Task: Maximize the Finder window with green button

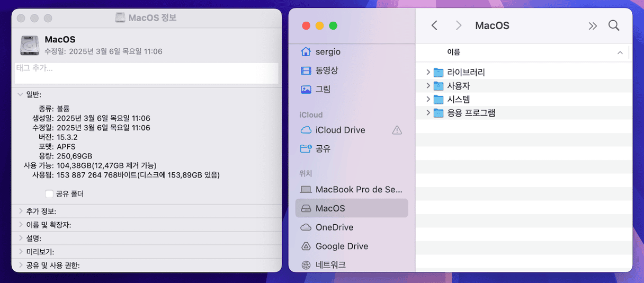Action: coord(333,25)
